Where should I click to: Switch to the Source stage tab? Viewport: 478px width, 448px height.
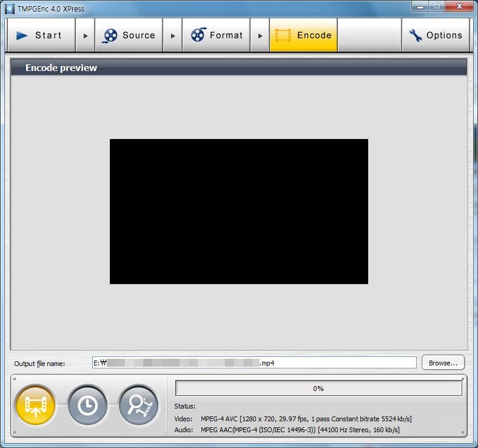point(129,35)
